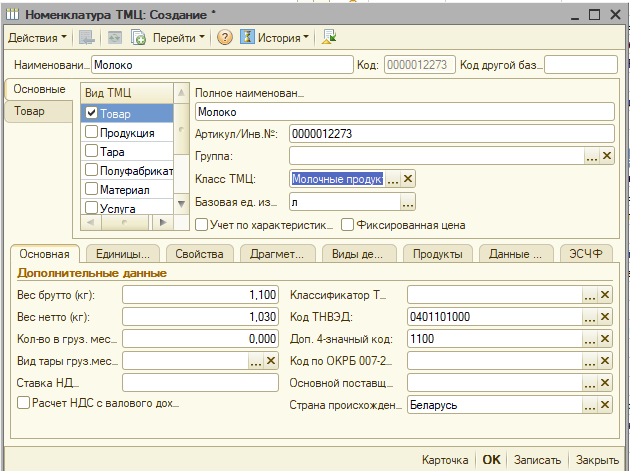The image size is (630, 471).
Task: Clear the Основной поставщик field
Action: (x=606, y=384)
